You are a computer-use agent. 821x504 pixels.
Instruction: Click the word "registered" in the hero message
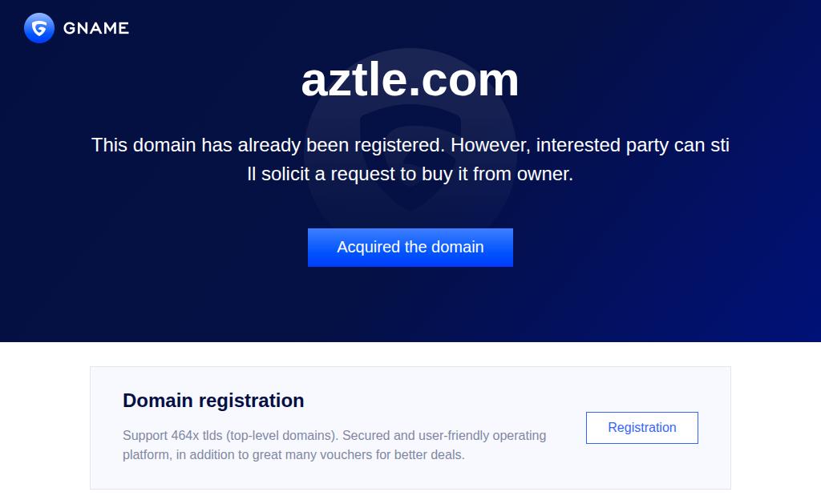398,145
